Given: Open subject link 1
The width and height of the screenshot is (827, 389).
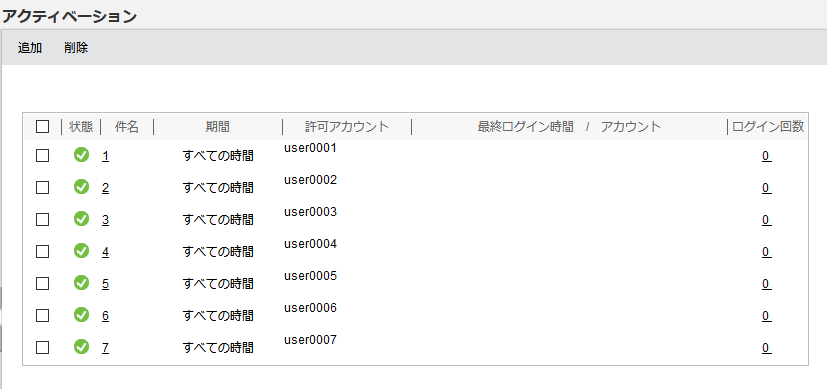Looking at the screenshot, I should [105, 156].
